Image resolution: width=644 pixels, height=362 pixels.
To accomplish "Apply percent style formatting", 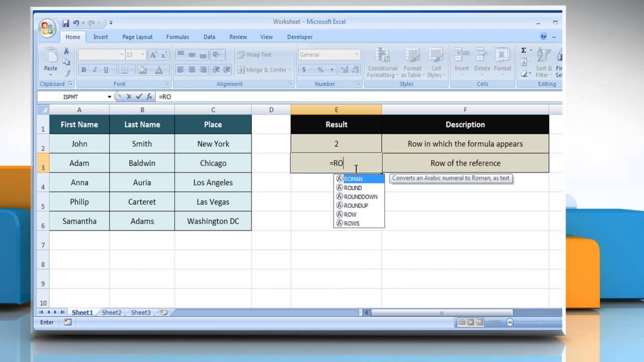I will click(320, 70).
